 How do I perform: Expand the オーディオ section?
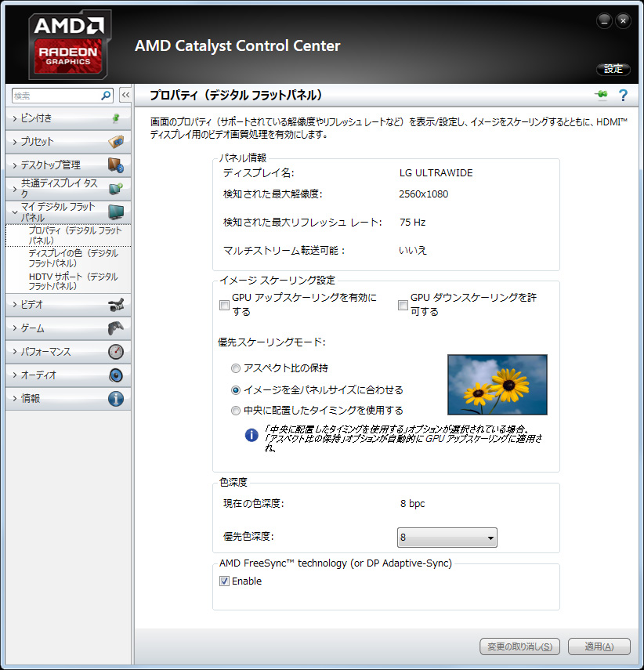(68, 375)
